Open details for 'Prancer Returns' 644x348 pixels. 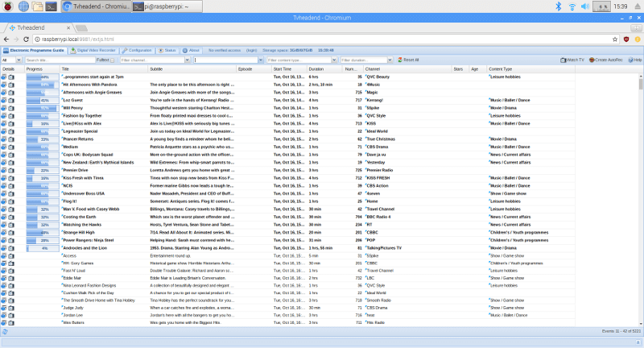coord(4,139)
